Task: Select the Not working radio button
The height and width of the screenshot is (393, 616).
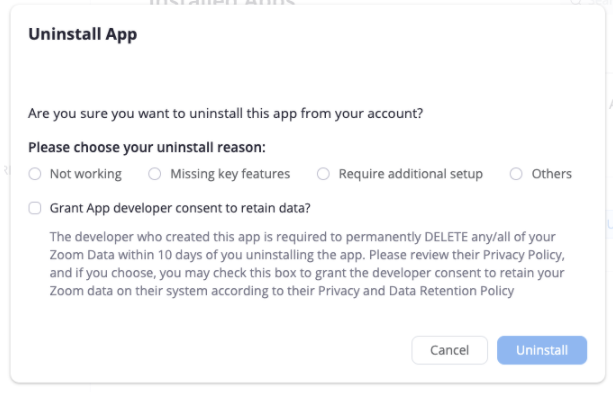Action: click(35, 174)
